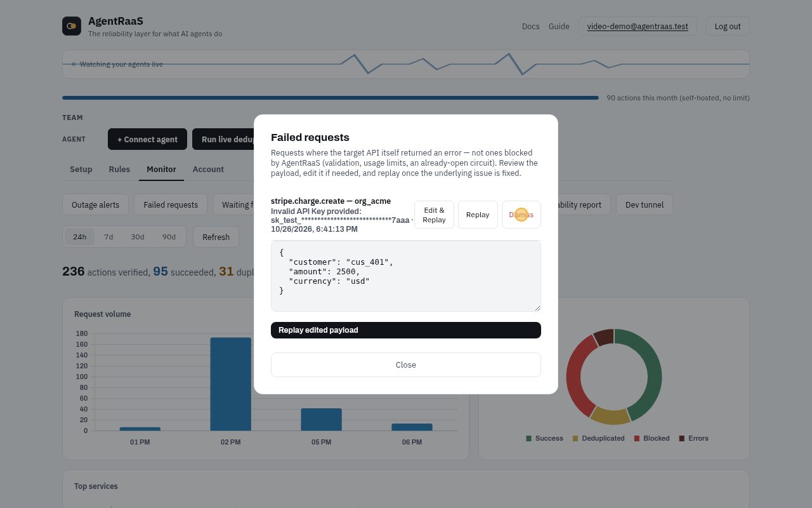Select the 30d time range
The width and height of the screenshot is (812, 508).
point(138,237)
